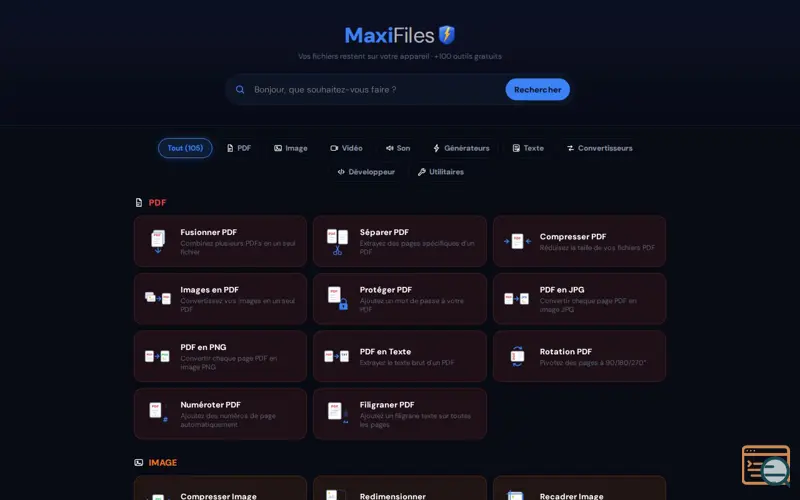Click the search magnifier icon

240,90
